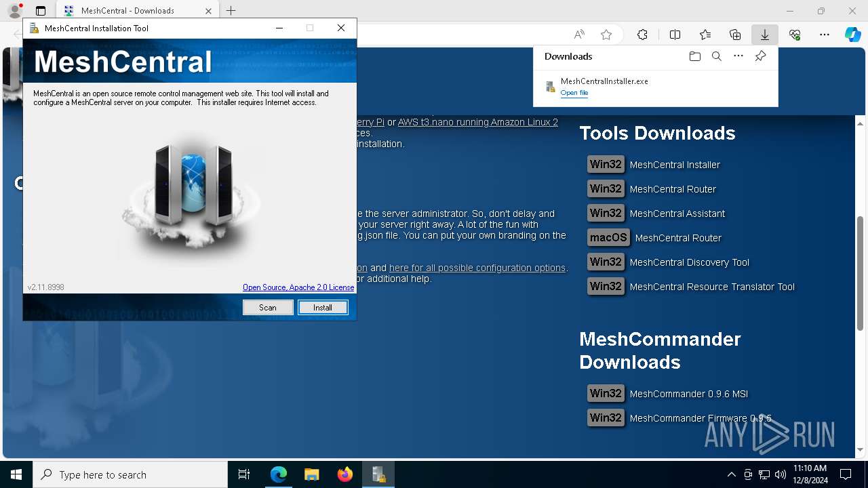Open all possible configuration options link
This screenshot has height=488, width=868.
tap(477, 268)
